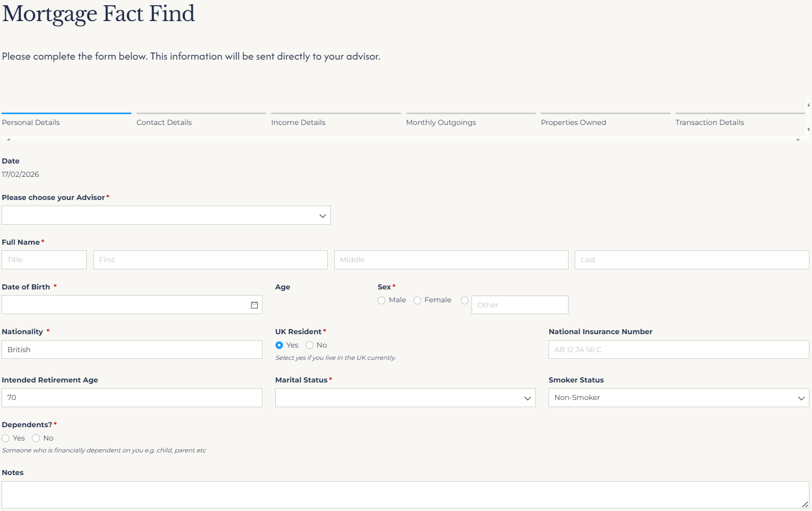Select Yes for Dependents

tap(6, 439)
